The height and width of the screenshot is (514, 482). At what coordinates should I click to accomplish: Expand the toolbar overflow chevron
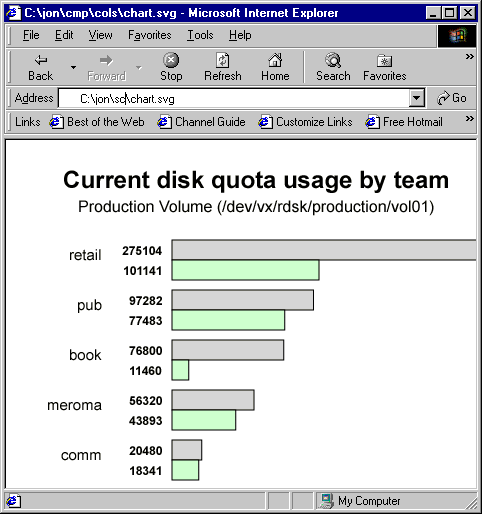470,57
